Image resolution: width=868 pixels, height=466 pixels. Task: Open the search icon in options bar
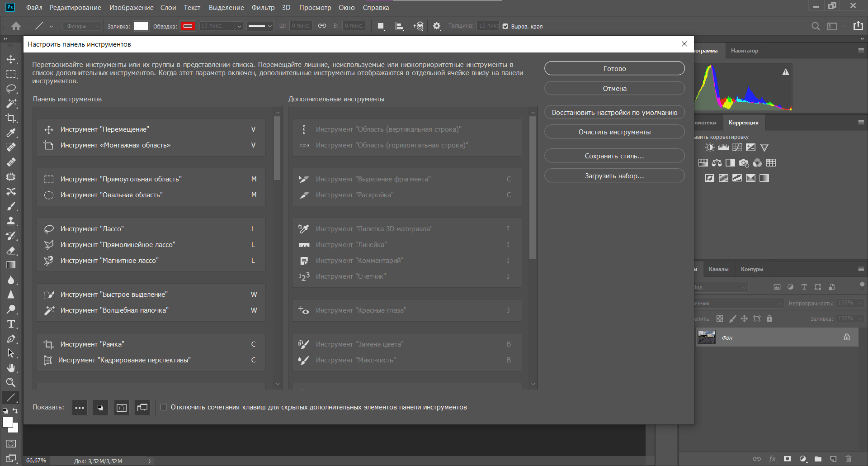pos(815,26)
